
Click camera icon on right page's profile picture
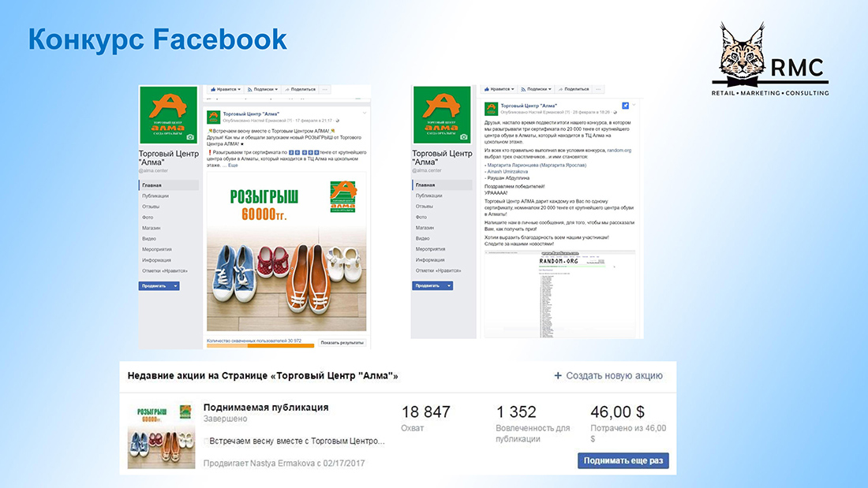[463, 136]
